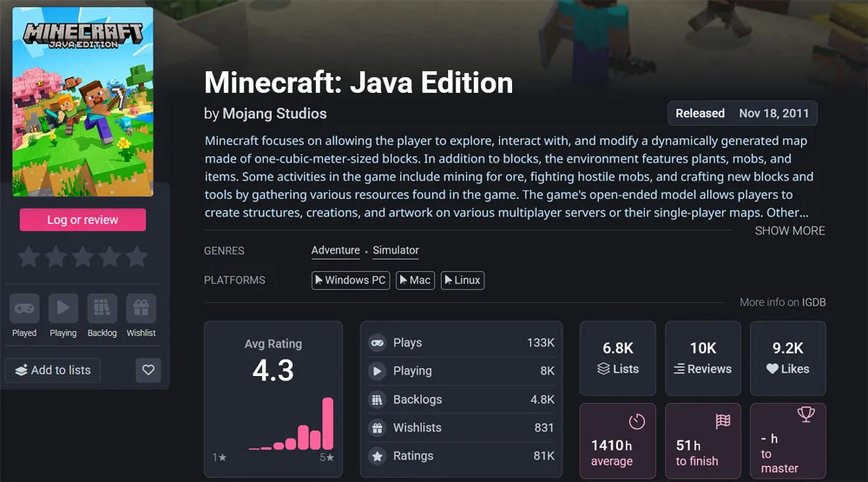The image size is (868, 482).
Task: Rate the game five stars
Action: click(x=137, y=257)
